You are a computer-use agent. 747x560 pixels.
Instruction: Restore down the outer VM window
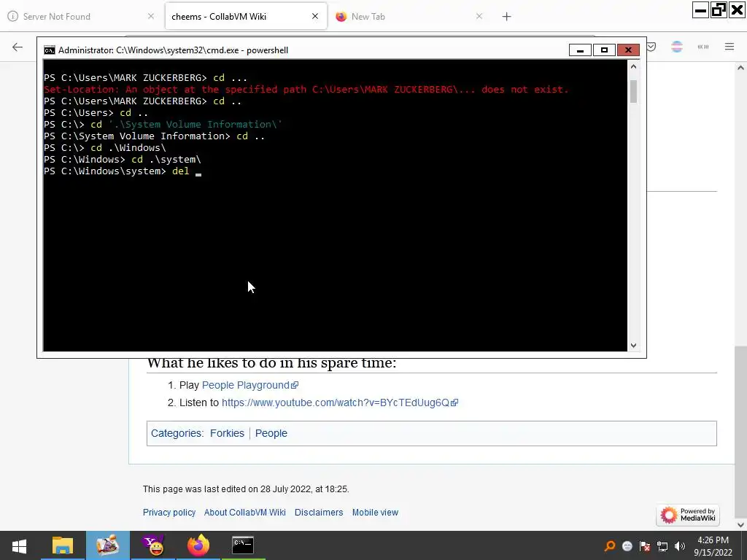(x=719, y=10)
